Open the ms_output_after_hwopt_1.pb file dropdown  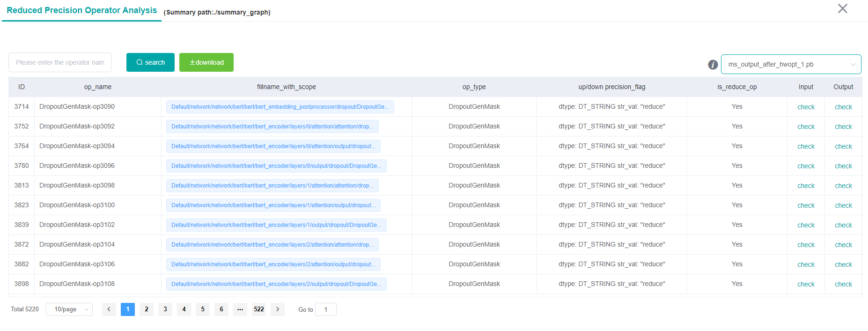click(791, 64)
